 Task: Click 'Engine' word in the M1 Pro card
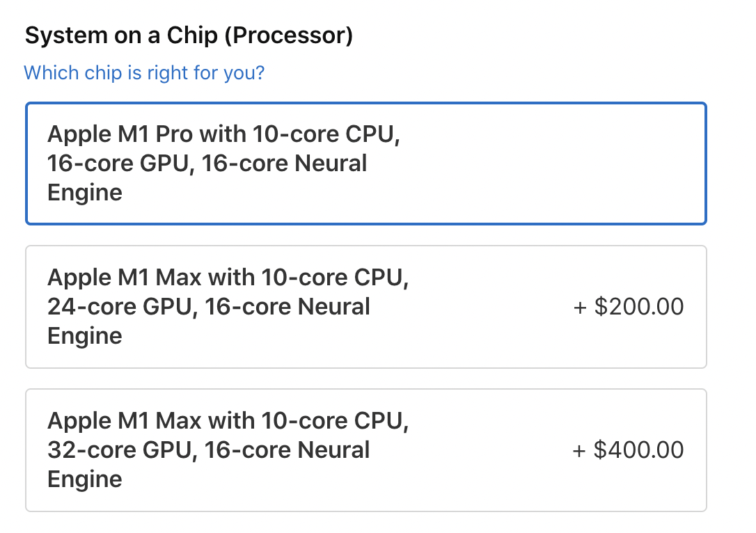pos(85,193)
